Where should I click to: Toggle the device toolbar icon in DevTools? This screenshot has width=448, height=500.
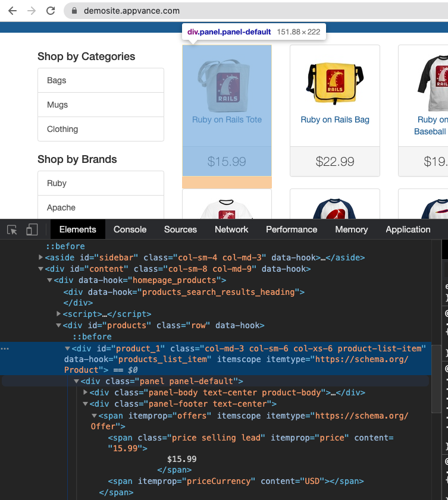[32, 229]
